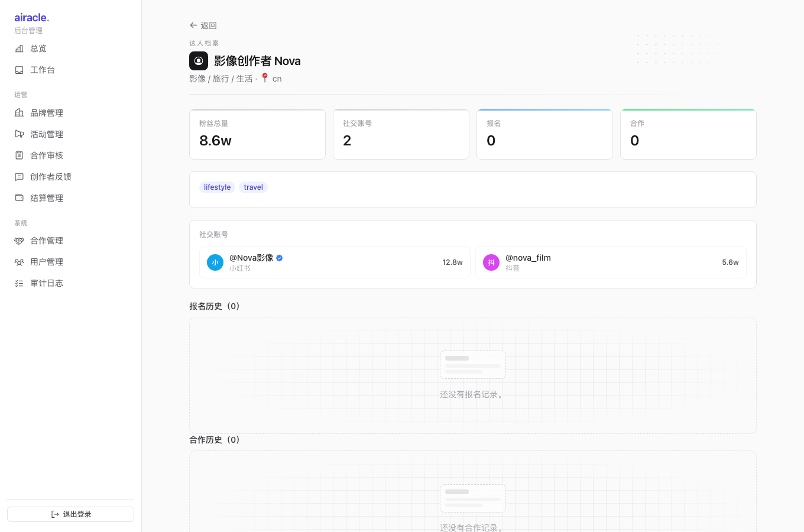804x532 pixels.
Task: Click the 用户管理 users icon
Action: pos(19,262)
